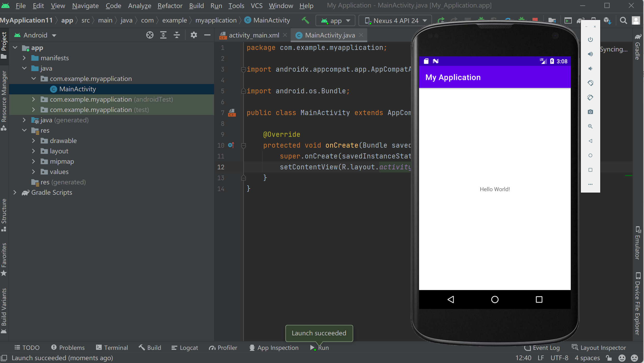
Task: Open the Build menu
Action: click(196, 6)
